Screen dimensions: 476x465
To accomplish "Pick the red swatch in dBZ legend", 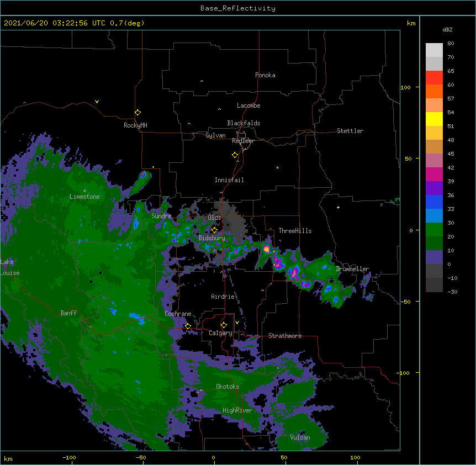I will (x=434, y=78).
